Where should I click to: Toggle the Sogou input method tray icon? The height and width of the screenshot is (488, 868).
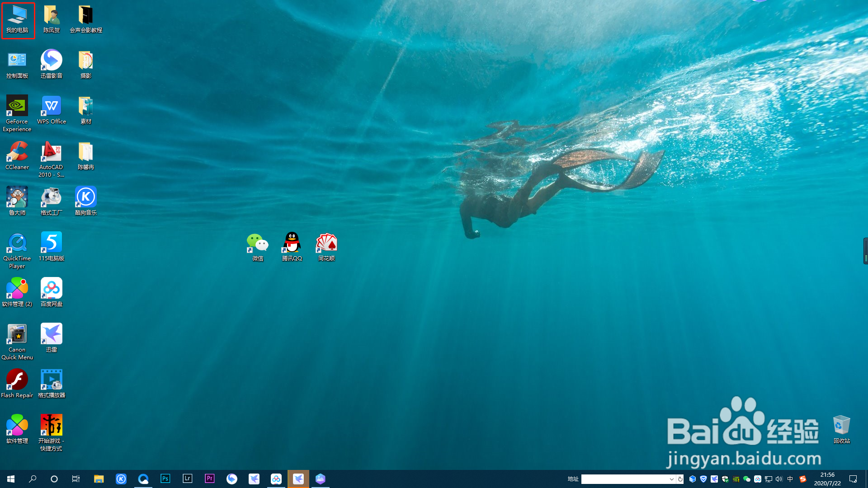pos(803,479)
